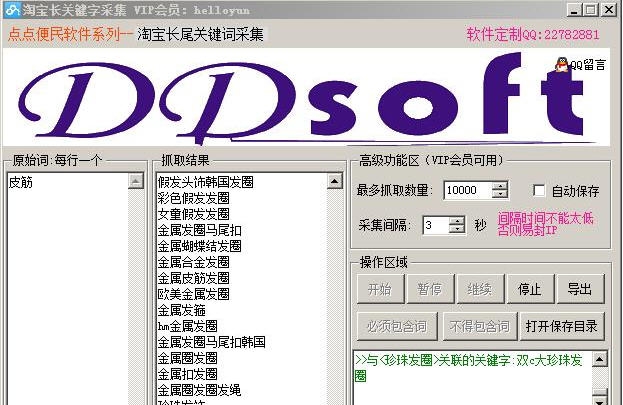Click the app icon in the title bar
Viewport: 623px width, 405px height.
coord(12,9)
